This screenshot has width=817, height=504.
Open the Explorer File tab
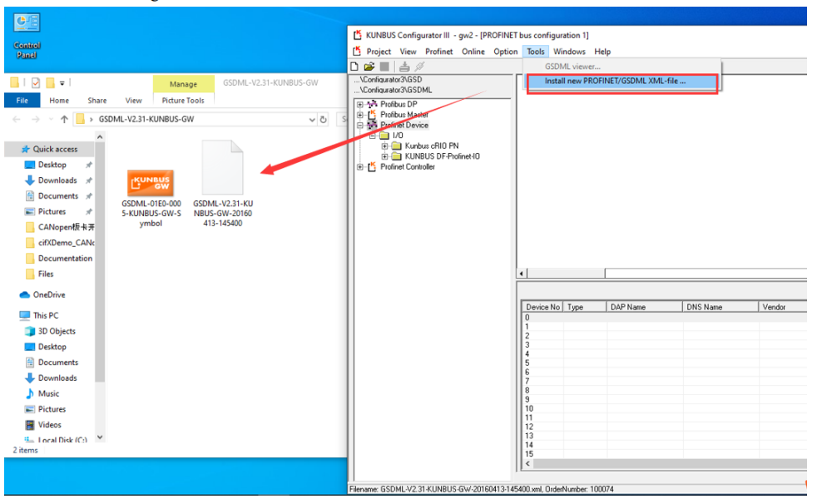click(22, 101)
